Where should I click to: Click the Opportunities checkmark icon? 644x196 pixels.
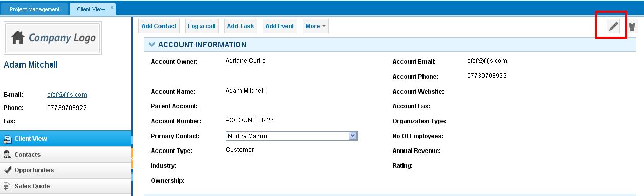tap(7, 170)
